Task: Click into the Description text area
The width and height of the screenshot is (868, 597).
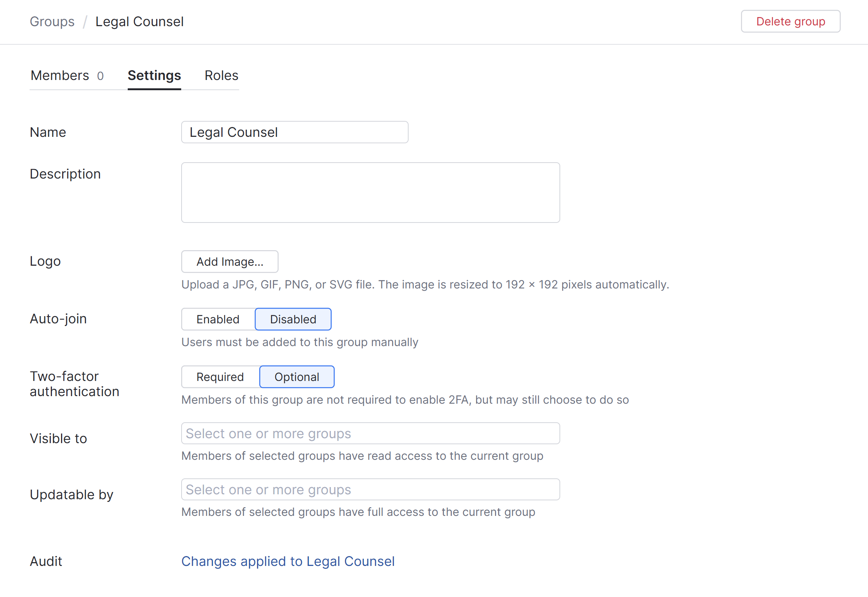Action: tap(370, 193)
